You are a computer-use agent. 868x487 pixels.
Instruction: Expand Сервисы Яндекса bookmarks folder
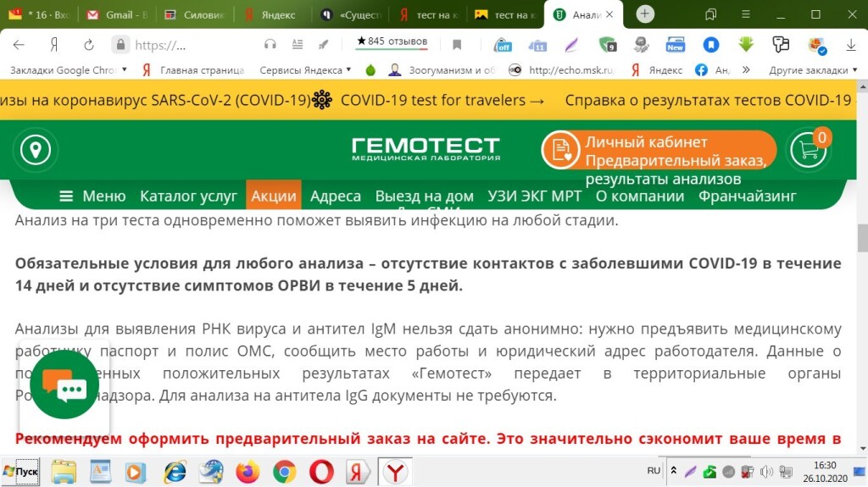tap(305, 70)
